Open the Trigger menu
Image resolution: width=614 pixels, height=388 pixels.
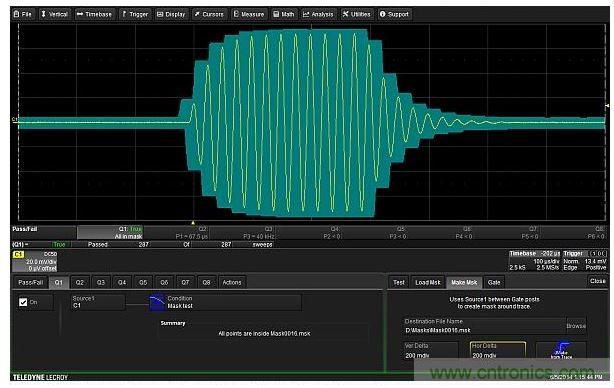coord(134,14)
